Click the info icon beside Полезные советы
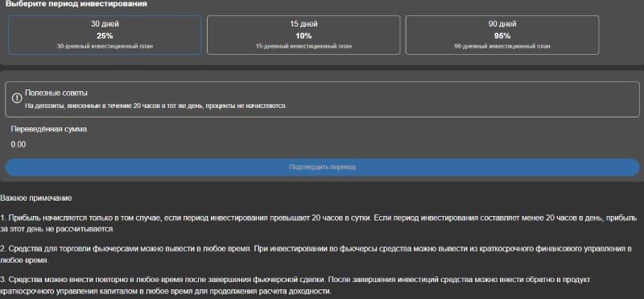Viewport: 644px width, 299px height. point(17,98)
